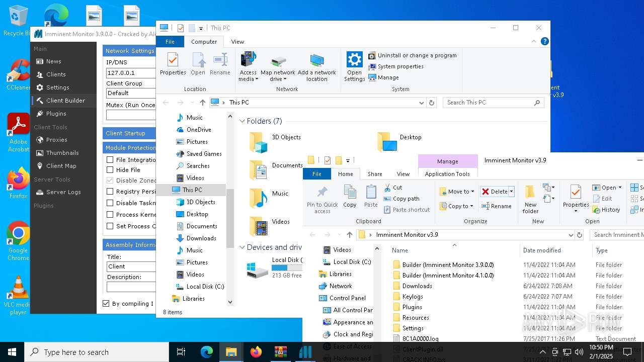Open Clients in Imminent Monitor sidebar
The width and height of the screenshot is (644, 362).
tap(55, 74)
